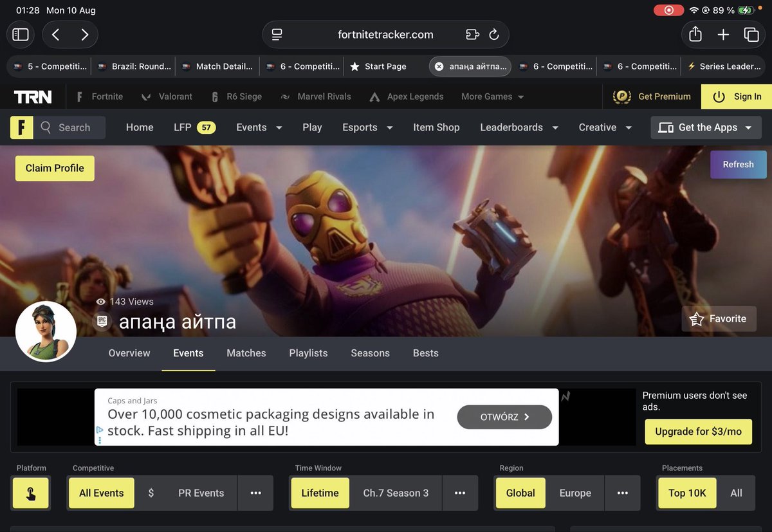Open Marvel Rivals in TRN game bar
772x532 pixels.
tap(316, 96)
